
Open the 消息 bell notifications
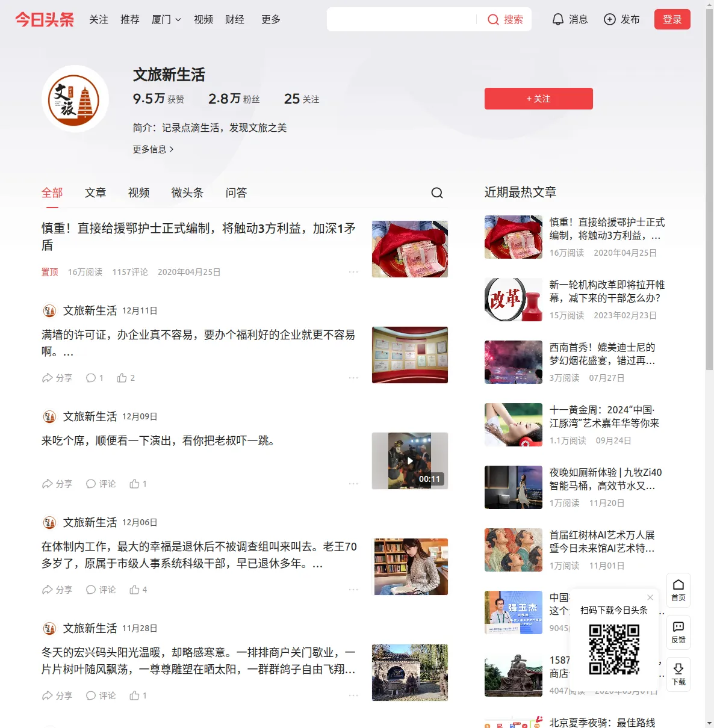click(570, 20)
